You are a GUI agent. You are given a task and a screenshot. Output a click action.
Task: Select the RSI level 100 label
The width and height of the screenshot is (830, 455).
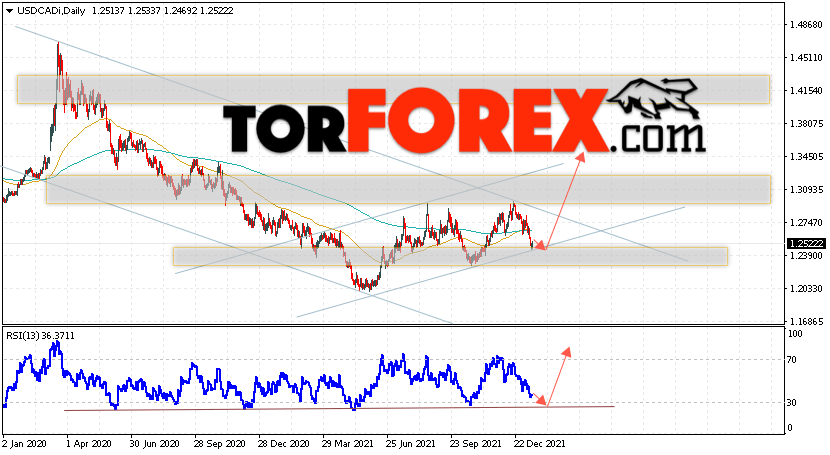click(795, 334)
